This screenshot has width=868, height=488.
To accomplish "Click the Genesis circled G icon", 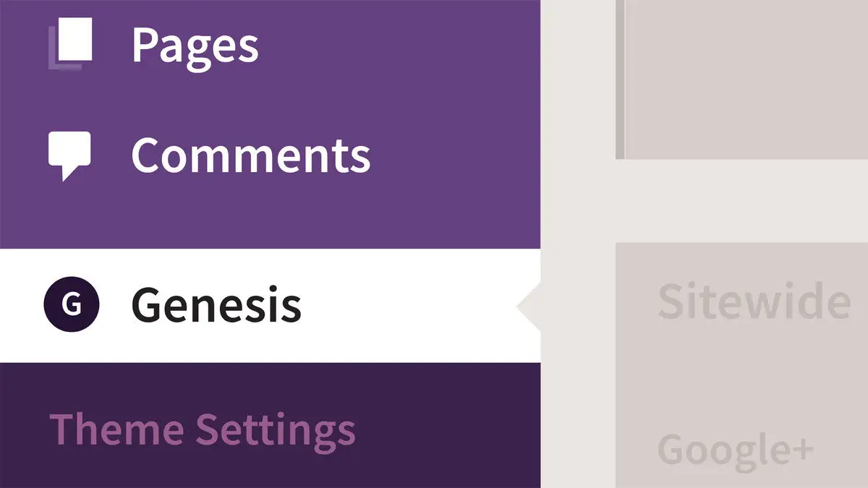I will coord(71,306).
